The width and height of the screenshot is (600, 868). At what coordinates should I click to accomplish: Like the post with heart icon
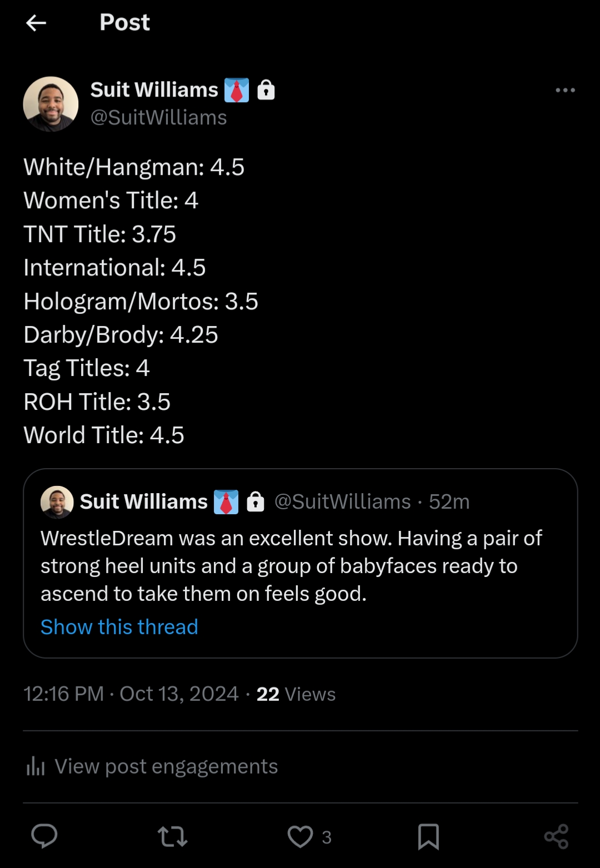[x=301, y=836]
